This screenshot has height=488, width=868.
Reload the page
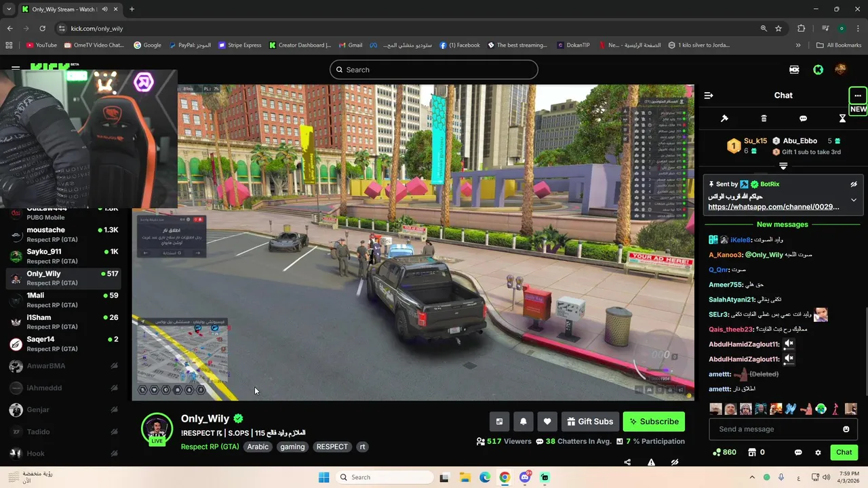pyautogui.click(x=42, y=28)
